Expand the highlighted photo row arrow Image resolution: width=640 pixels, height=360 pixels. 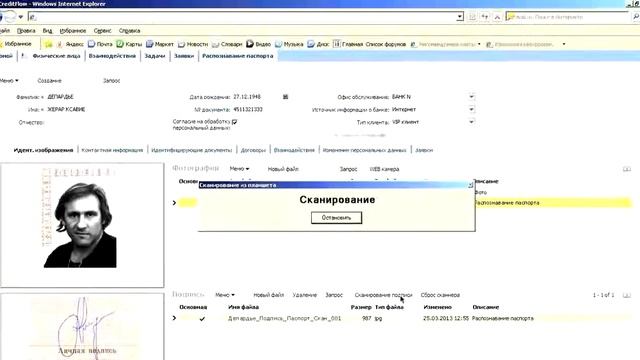(x=174, y=202)
